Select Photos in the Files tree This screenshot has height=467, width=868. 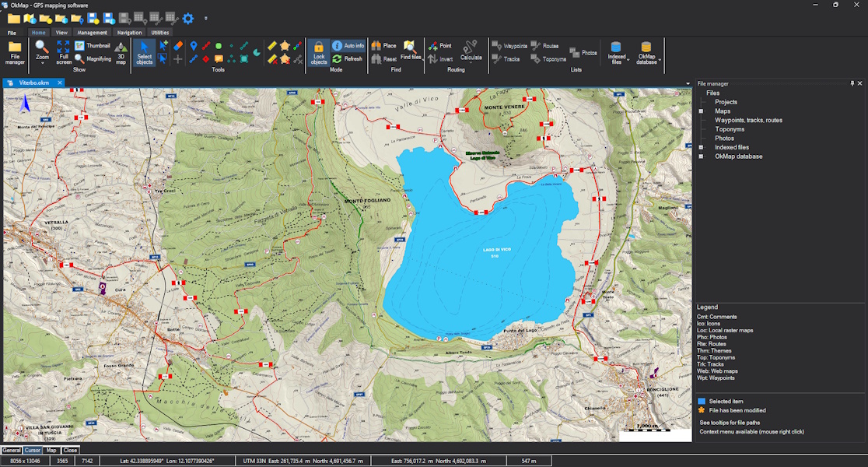(x=724, y=139)
